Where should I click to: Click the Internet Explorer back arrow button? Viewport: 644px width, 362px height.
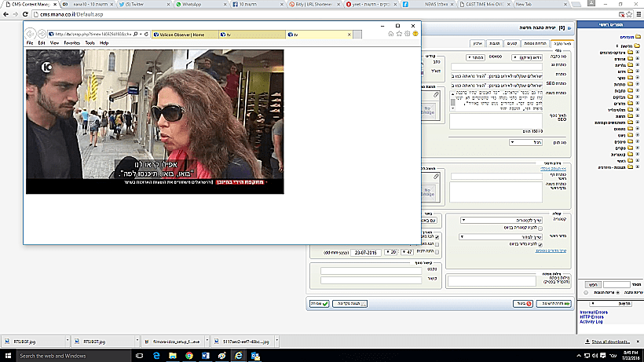tap(31, 34)
